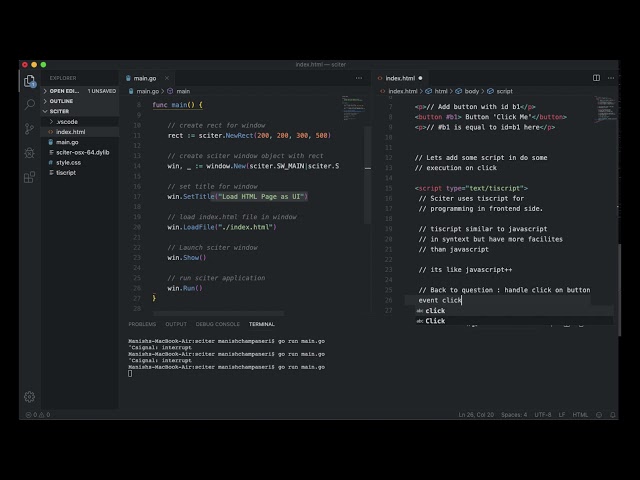640x480 pixels.
Task: Click the EXPLORER header title
Action: pyautogui.click(x=63, y=78)
